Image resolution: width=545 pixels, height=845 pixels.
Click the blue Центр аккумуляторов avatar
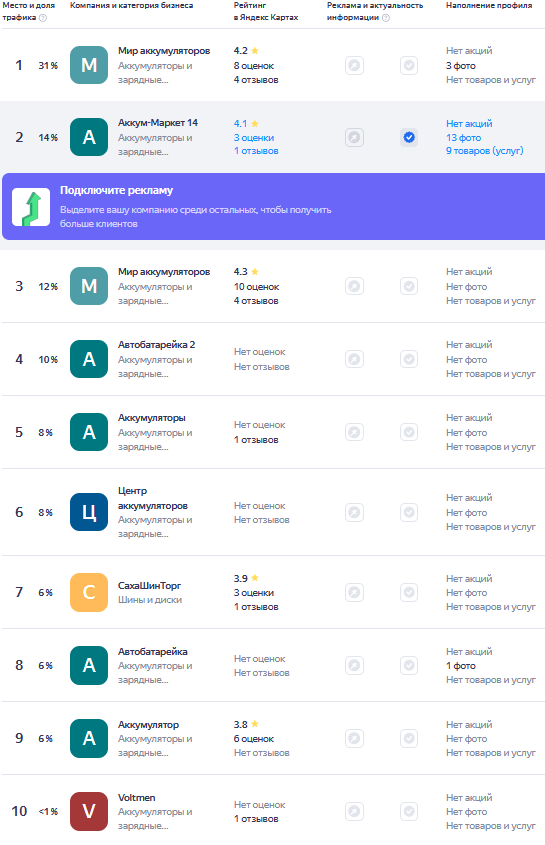[89, 512]
